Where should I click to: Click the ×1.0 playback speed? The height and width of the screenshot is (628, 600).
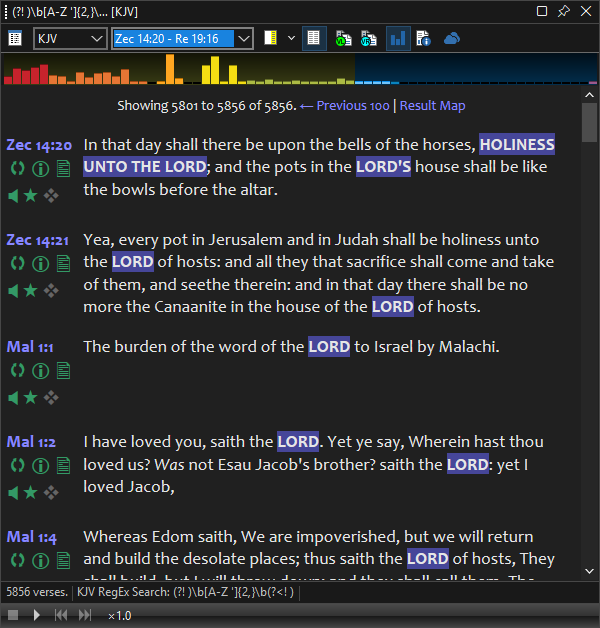click(x=119, y=616)
